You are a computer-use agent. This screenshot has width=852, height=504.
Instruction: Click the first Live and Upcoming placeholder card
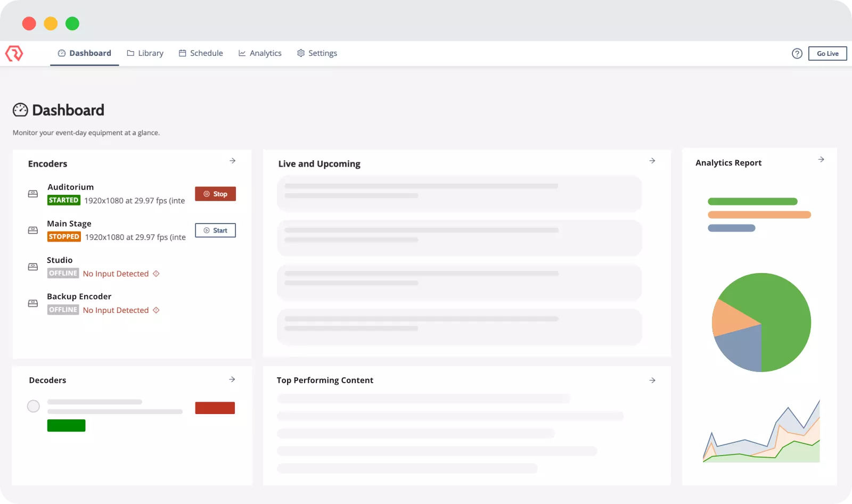tap(459, 193)
